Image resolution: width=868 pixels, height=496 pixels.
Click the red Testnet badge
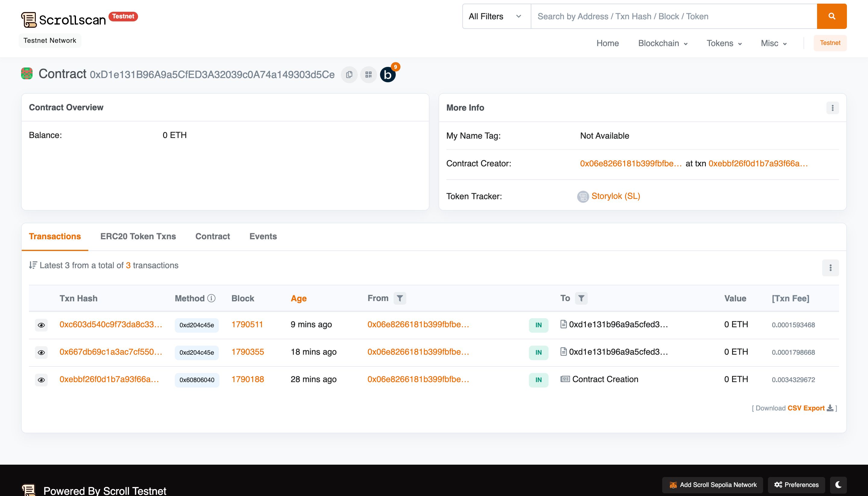point(123,16)
